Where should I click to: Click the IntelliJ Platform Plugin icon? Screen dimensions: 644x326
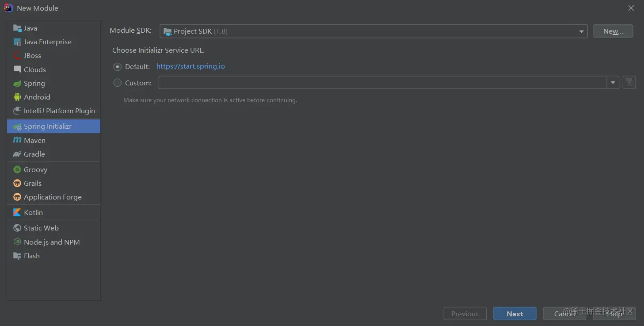(x=17, y=111)
